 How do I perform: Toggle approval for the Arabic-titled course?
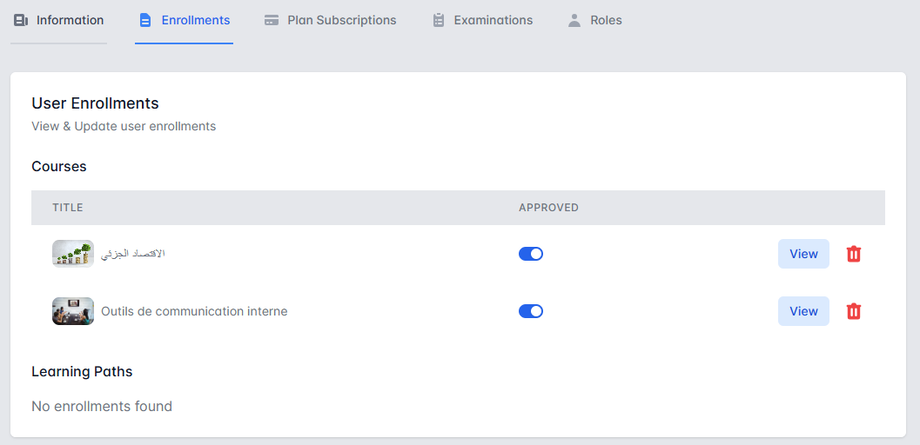click(x=531, y=254)
